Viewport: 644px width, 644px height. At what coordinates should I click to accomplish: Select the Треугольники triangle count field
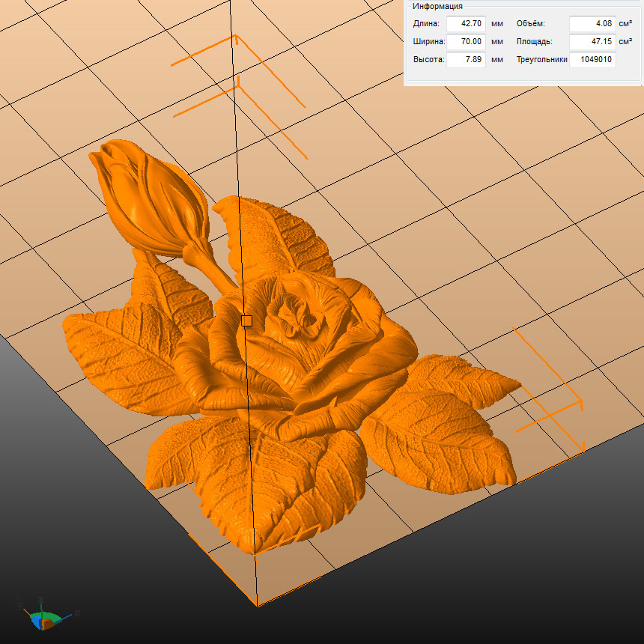click(592, 59)
